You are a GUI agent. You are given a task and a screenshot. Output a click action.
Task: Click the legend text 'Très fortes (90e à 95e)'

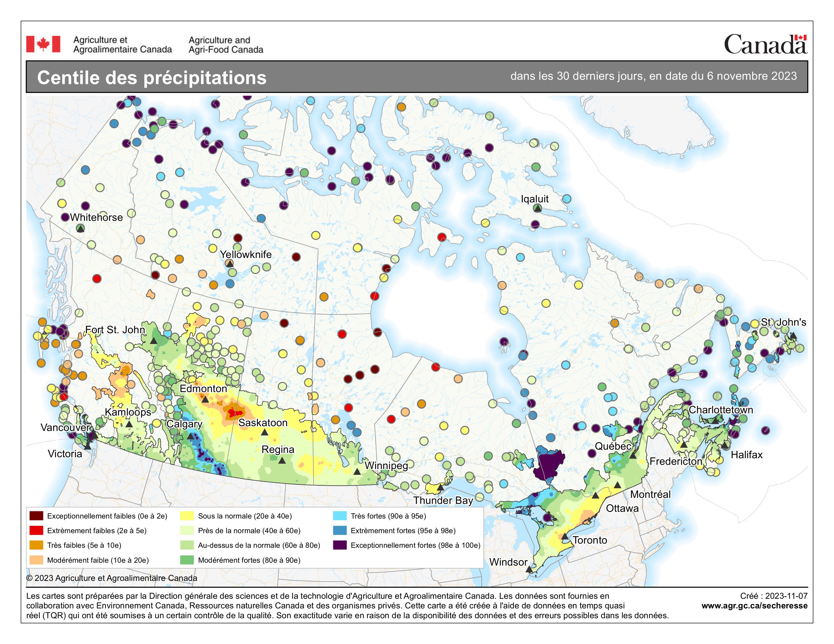pos(388,516)
